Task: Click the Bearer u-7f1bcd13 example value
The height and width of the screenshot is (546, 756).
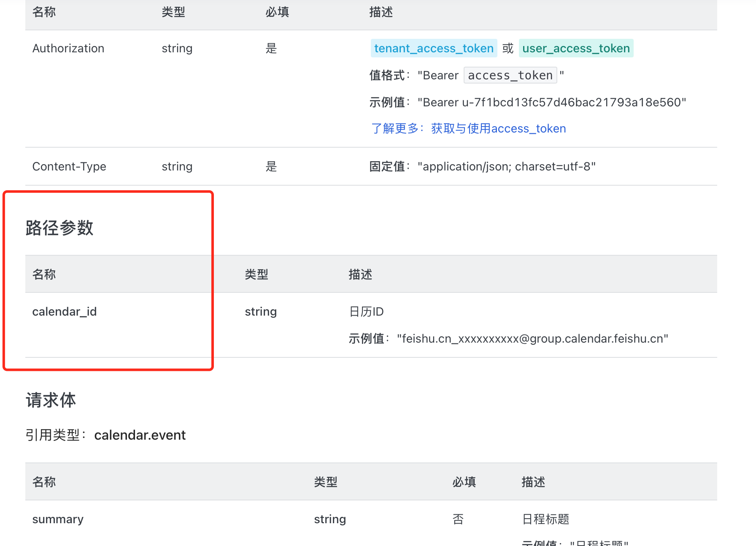Action: [552, 103]
